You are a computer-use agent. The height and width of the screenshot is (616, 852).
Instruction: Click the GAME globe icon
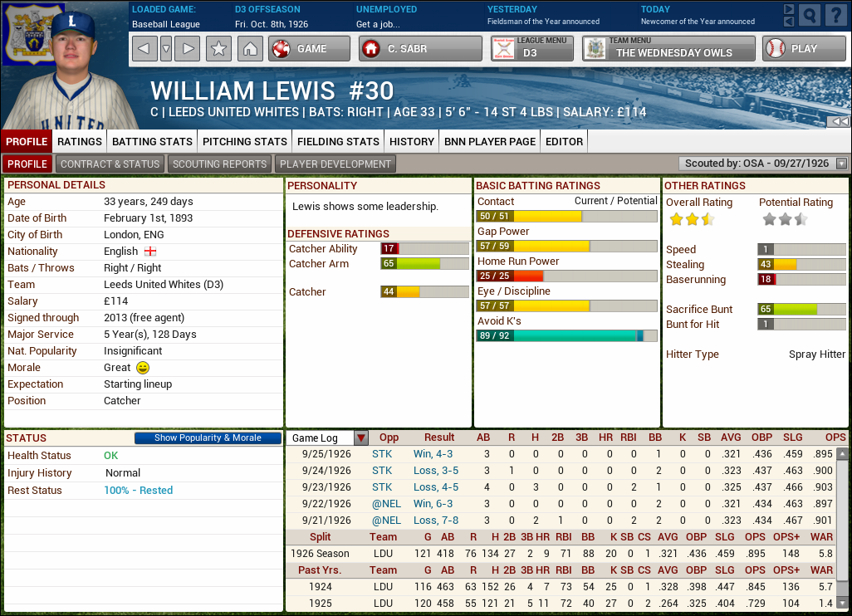[x=281, y=49]
